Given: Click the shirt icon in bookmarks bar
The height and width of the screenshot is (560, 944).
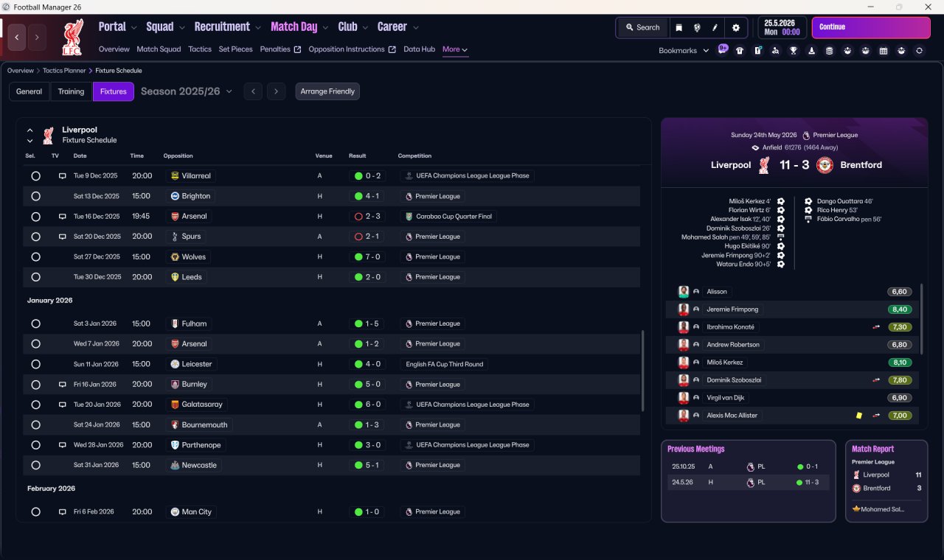Looking at the screenshot, I should [740, 51].
